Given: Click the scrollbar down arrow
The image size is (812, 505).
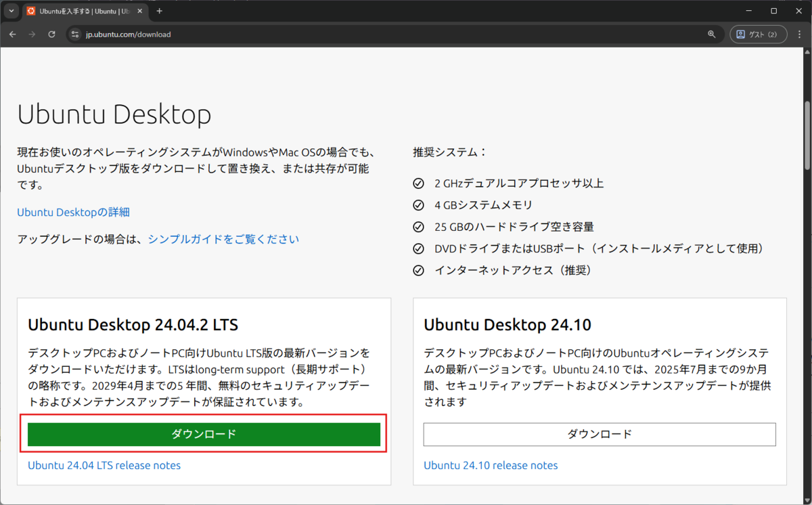Looking at the screenshot, I should coord(807,500).
